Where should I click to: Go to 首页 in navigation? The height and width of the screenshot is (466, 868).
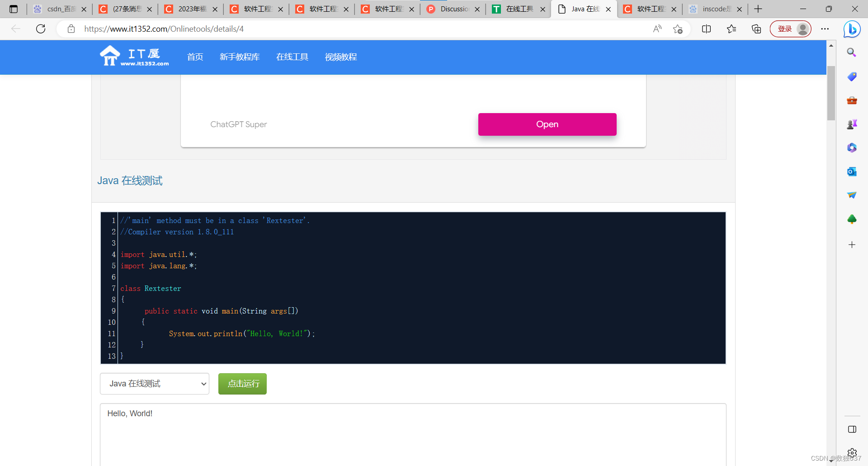tap(195, 57)
